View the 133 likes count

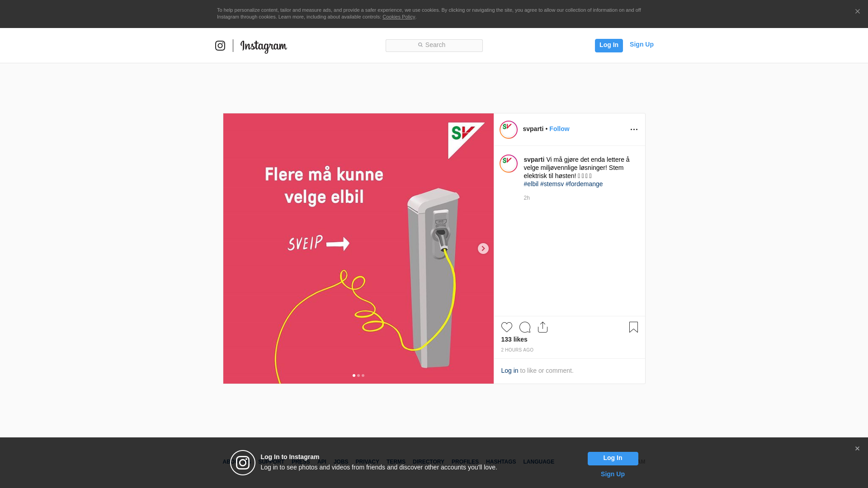[514, 339]
